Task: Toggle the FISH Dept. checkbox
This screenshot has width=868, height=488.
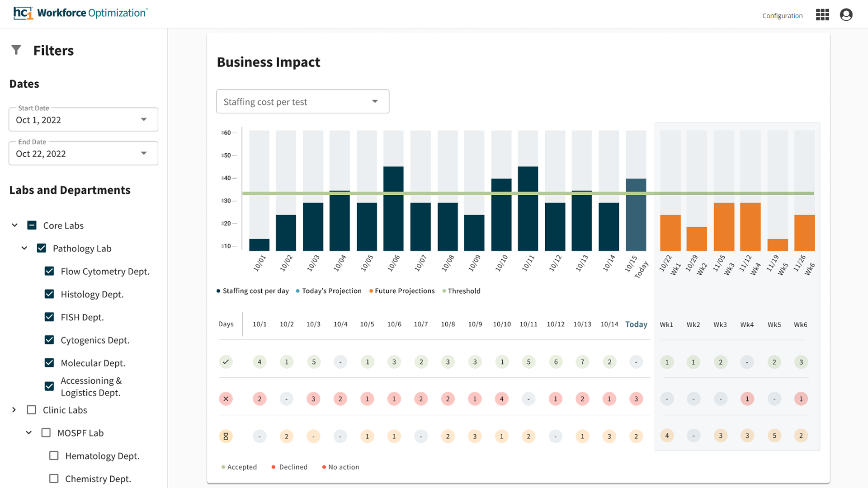Action: coord(49,317)
